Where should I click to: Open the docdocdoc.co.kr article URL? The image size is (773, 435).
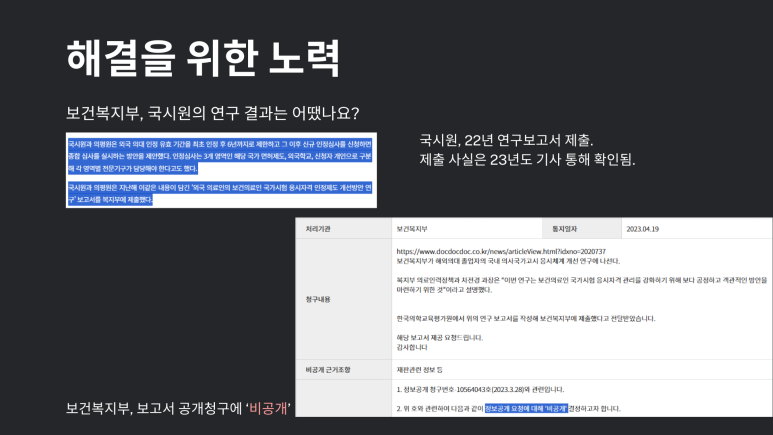(501, 252)
